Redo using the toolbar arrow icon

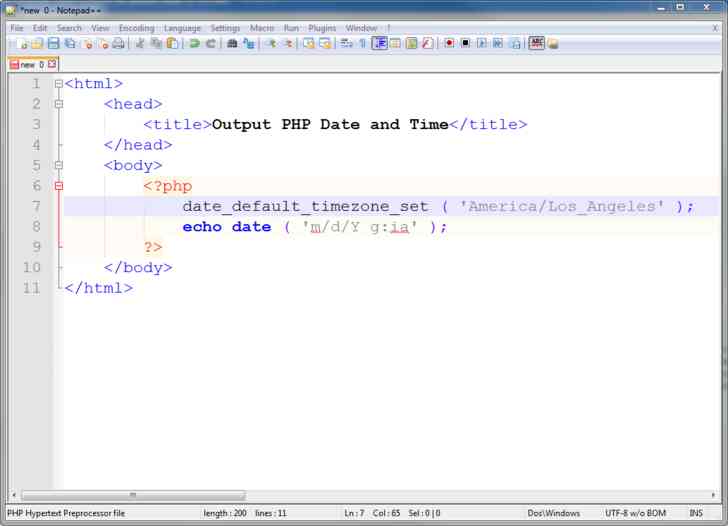[x=210, y=44]
